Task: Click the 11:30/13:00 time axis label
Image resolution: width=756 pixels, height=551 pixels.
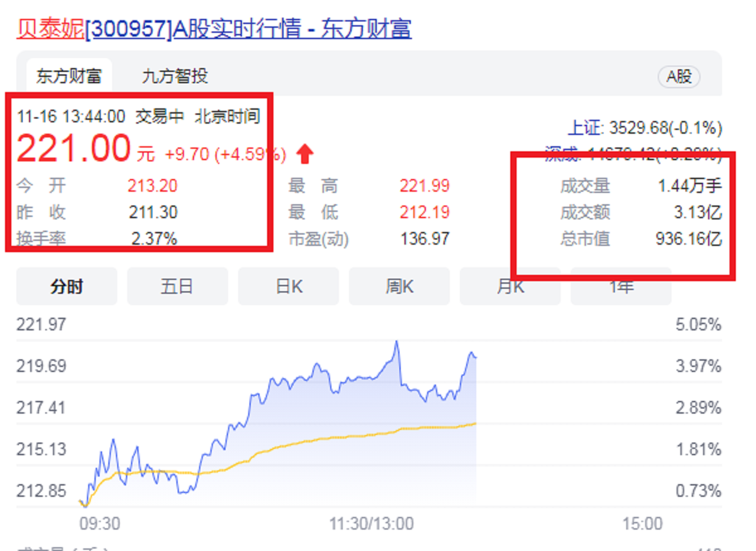Action: [x=372, y=524]
